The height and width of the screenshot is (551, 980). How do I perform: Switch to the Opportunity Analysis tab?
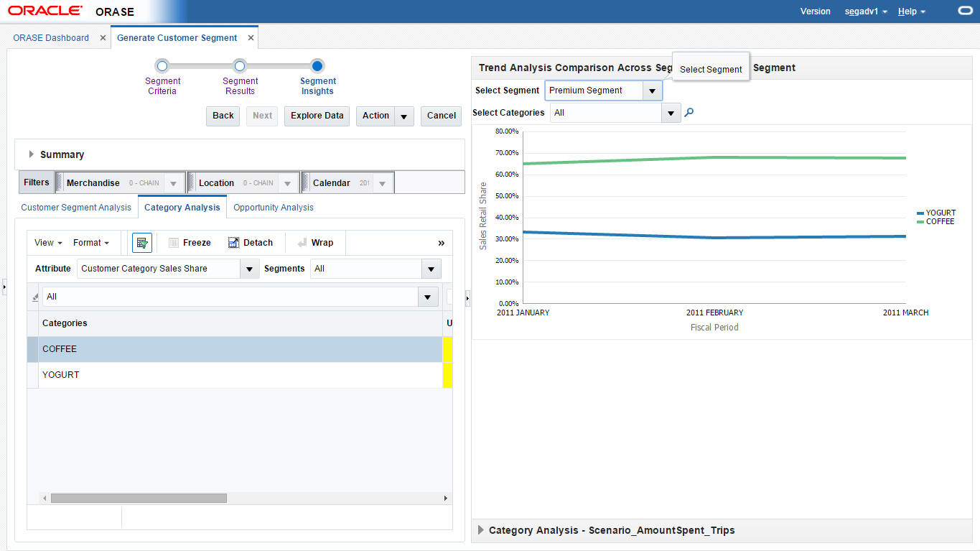point(274,208)
